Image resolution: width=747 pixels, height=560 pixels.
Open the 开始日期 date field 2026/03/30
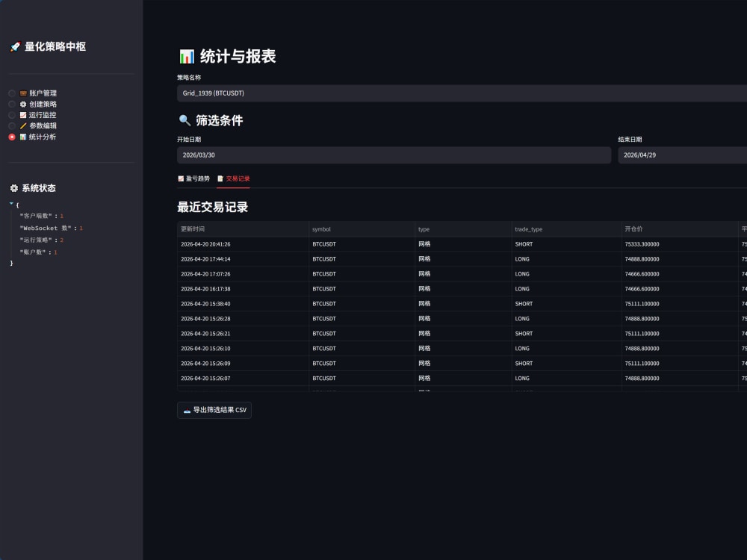click(394, 155)
